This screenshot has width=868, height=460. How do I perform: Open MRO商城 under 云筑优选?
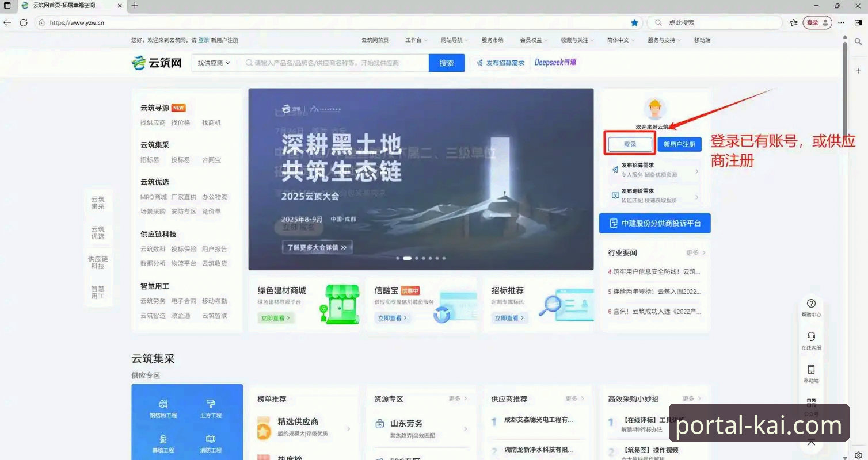tap(154, 197)
